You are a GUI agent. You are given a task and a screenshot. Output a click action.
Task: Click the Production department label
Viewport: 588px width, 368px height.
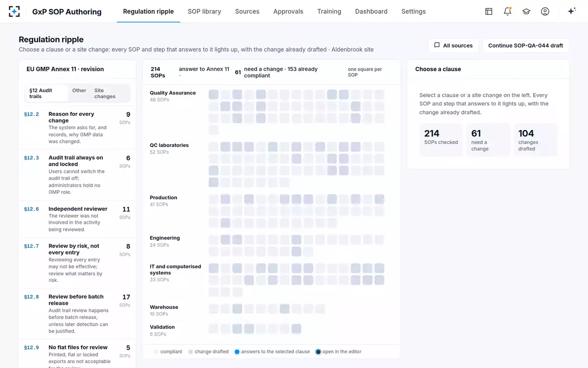click(x=163, y=198)
